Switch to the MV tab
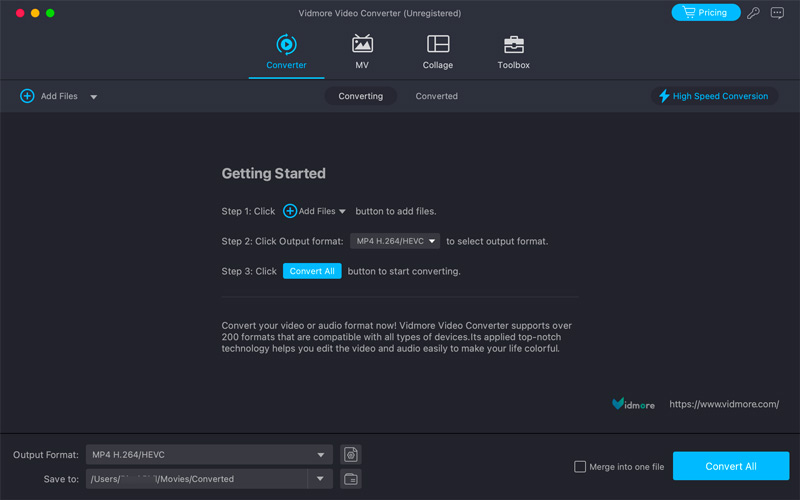The width and height of the screenshot is (800, 500). coord(362,52)
